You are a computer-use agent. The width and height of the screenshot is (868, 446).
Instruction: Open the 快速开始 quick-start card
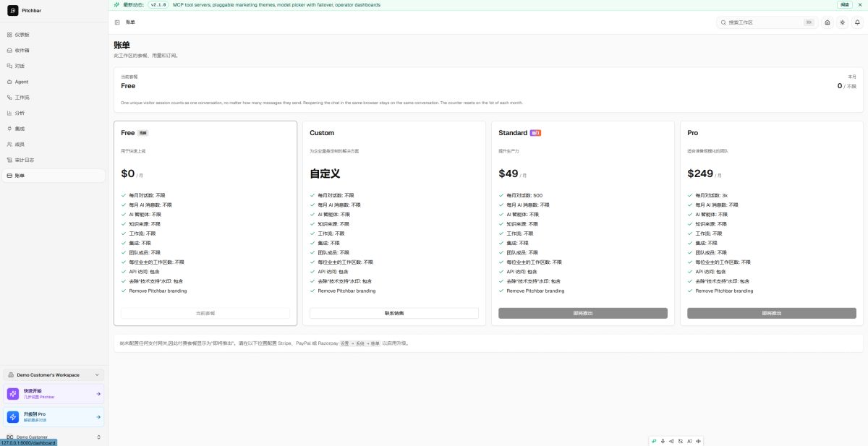(x=54, y=393)
